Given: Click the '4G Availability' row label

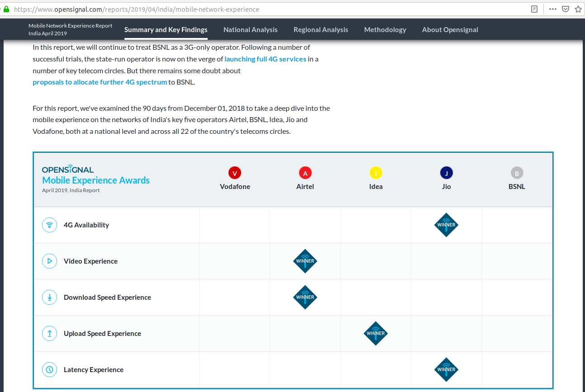Looking at the screenshot, I should point(86,225).
